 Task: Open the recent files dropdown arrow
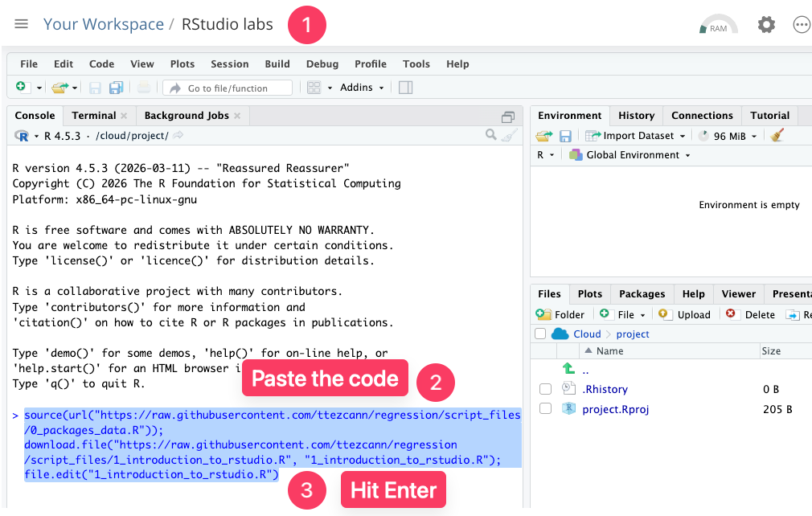[x=75, y=88]
